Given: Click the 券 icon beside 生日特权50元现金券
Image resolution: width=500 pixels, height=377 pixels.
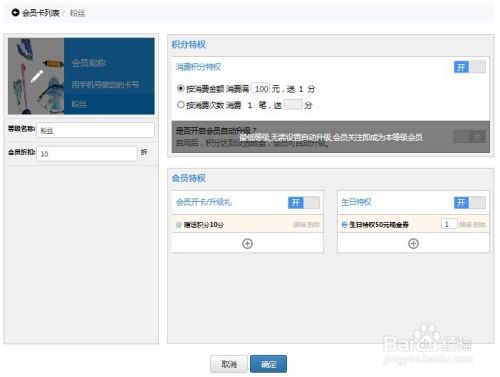Looking at the screenshot, I should pyautogui.click(x=344, y=225).
